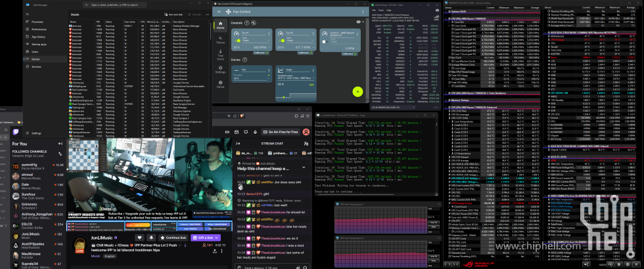Open the Fan #1 curve selection dropdown

click(254, 39)
